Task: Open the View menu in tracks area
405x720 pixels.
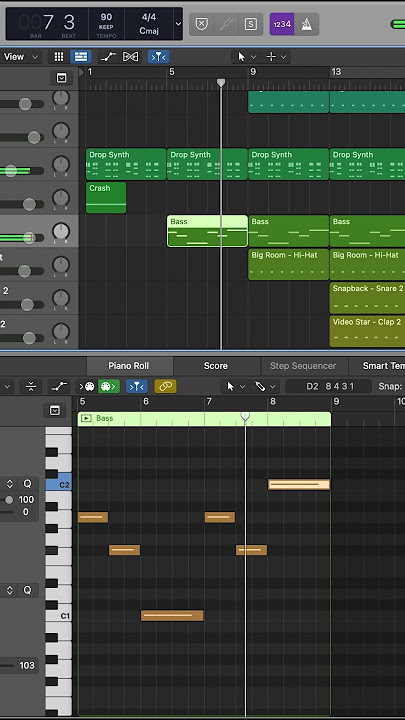Action: (x=20, y=57)
